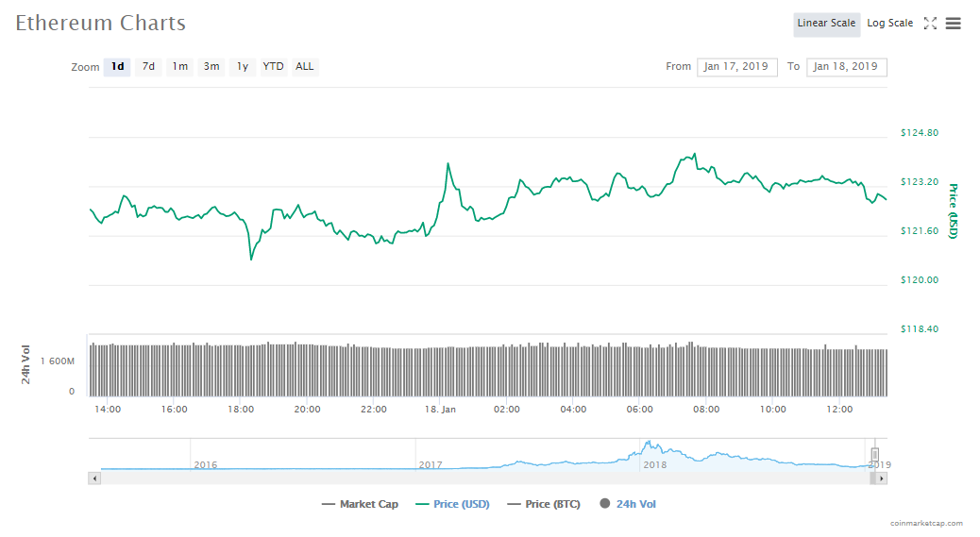980x537 pixels.
Task: Select the 1d zoom range
Action: (x=117, y=67)
